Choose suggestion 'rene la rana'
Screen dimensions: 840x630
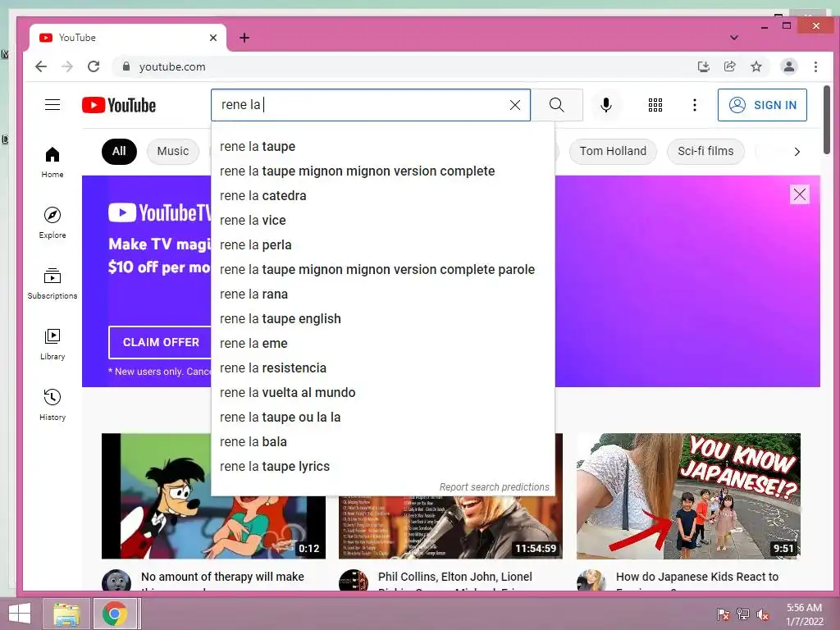[x=383, y=294]
